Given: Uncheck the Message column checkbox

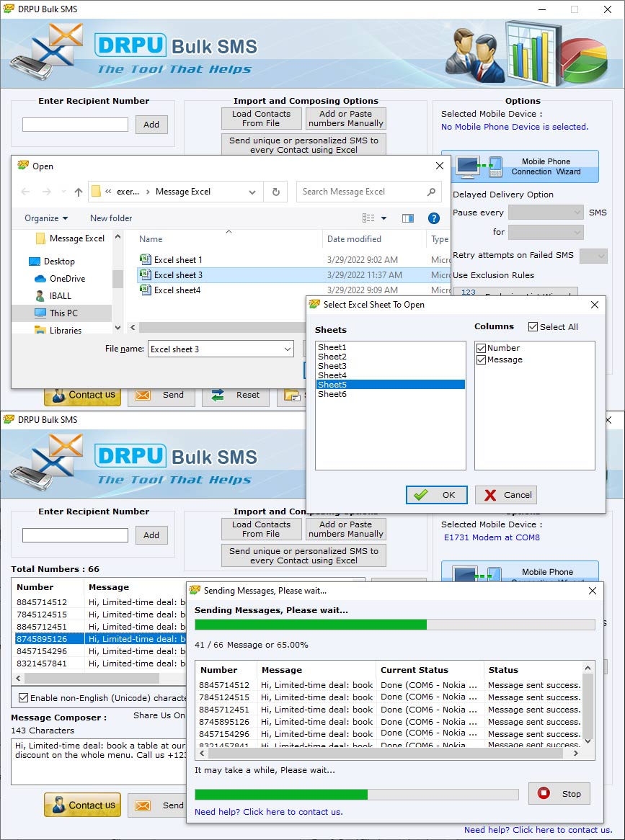Looking at the screenshot, I should [480, 359].
